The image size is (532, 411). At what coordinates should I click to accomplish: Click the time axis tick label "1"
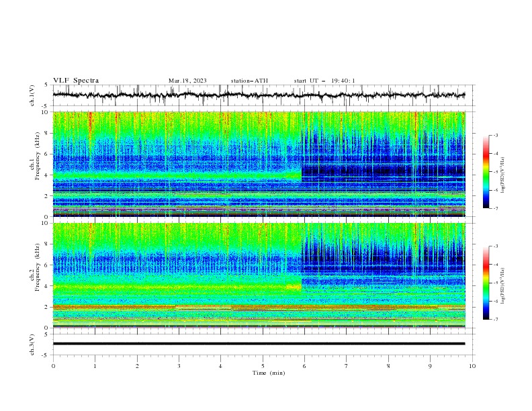coord(95,366)
